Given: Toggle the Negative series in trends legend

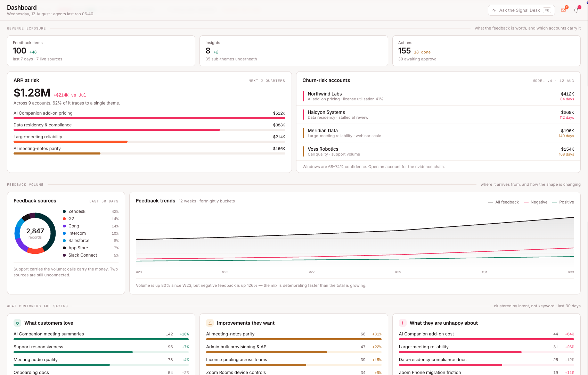Looking at the screenshot, I should [x=536, y=202].
